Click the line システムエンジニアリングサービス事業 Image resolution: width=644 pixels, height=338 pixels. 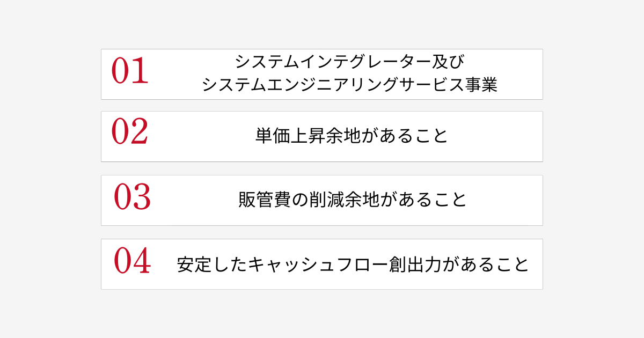tap(349, 85)
